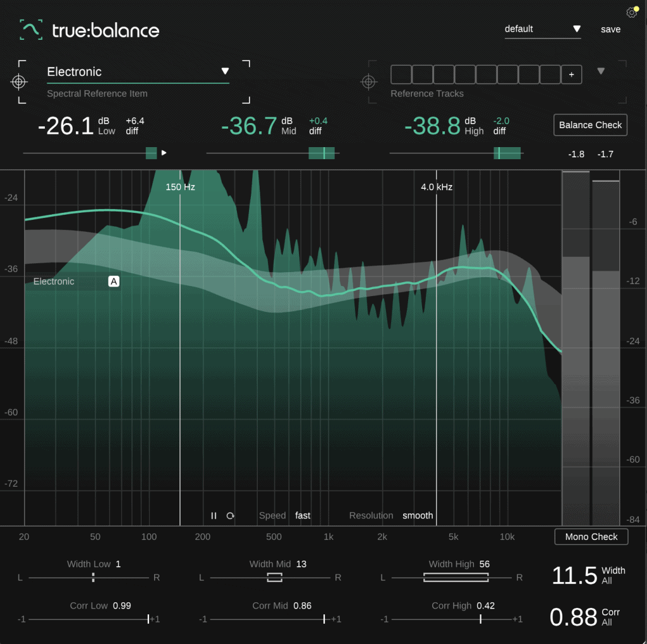Click the '+' to add a reference track
647x644 pixels.
[x=571, y=74]
